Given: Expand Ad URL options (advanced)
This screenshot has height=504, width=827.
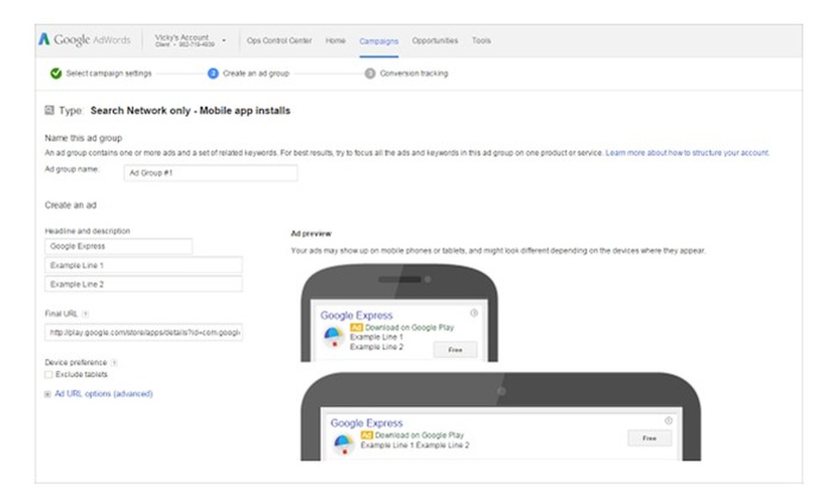Looking at the screenshot, I should tap(101, 393).
